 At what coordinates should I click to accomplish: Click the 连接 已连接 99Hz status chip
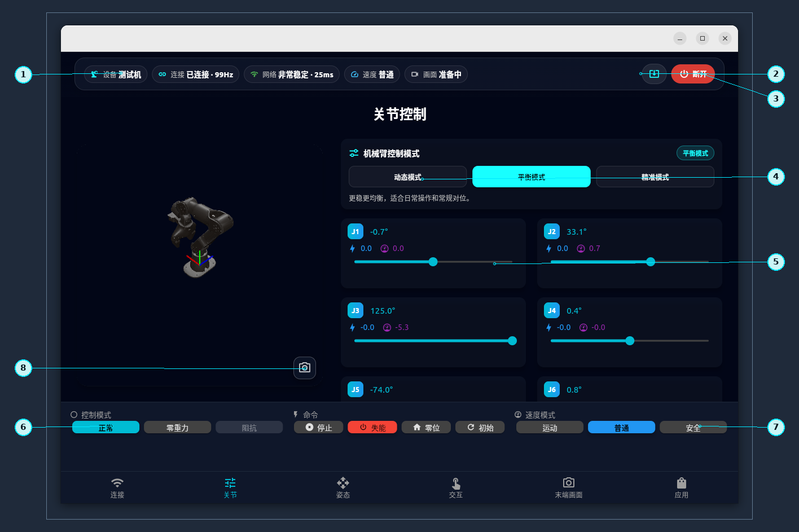tap(196, 74)
